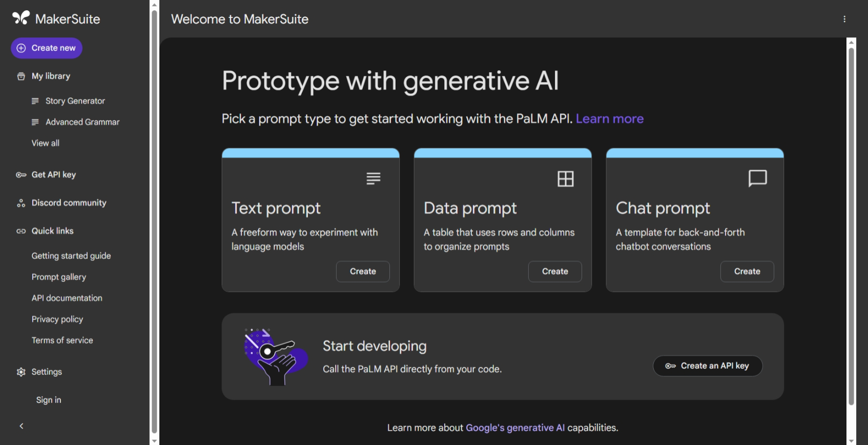Click "A freeform way to experiment" description
Image resolution: width=868 pixels, height=445 pixels.
pyautogui.click(x=305, y=239)
